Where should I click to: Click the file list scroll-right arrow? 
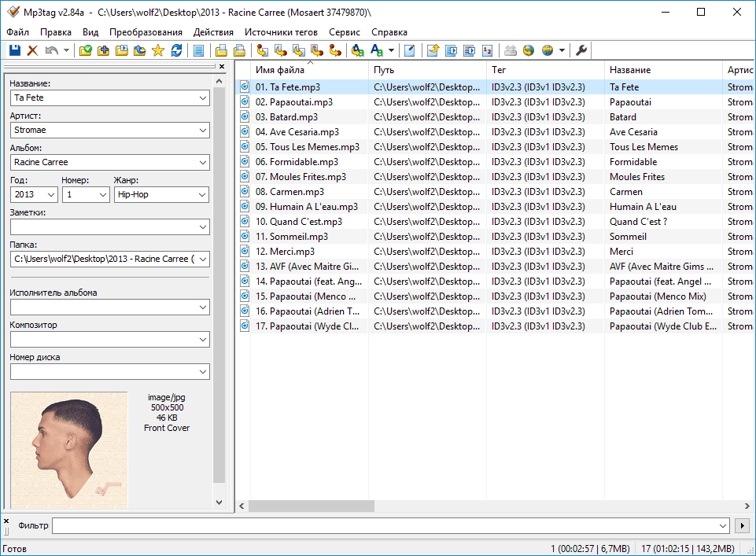pos(747,506)
